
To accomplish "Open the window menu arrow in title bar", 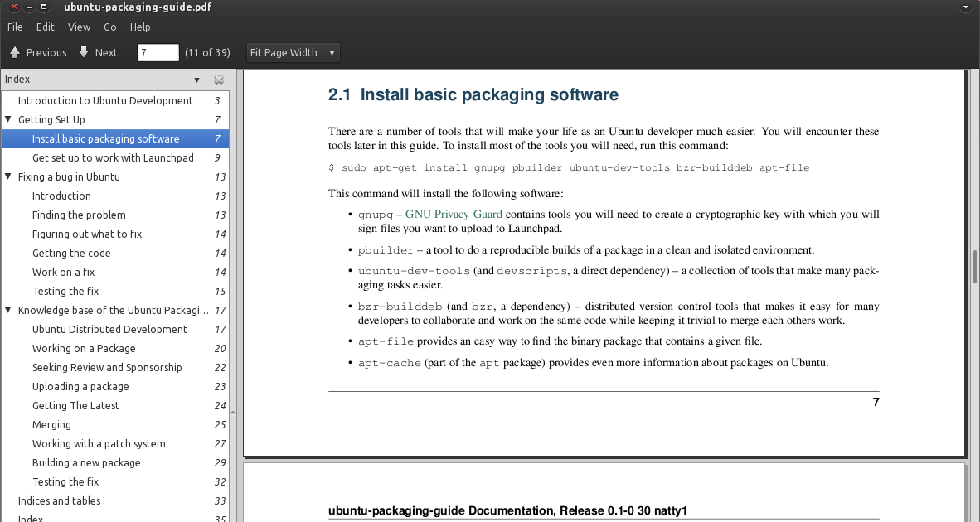I will (x=966, y=7).
